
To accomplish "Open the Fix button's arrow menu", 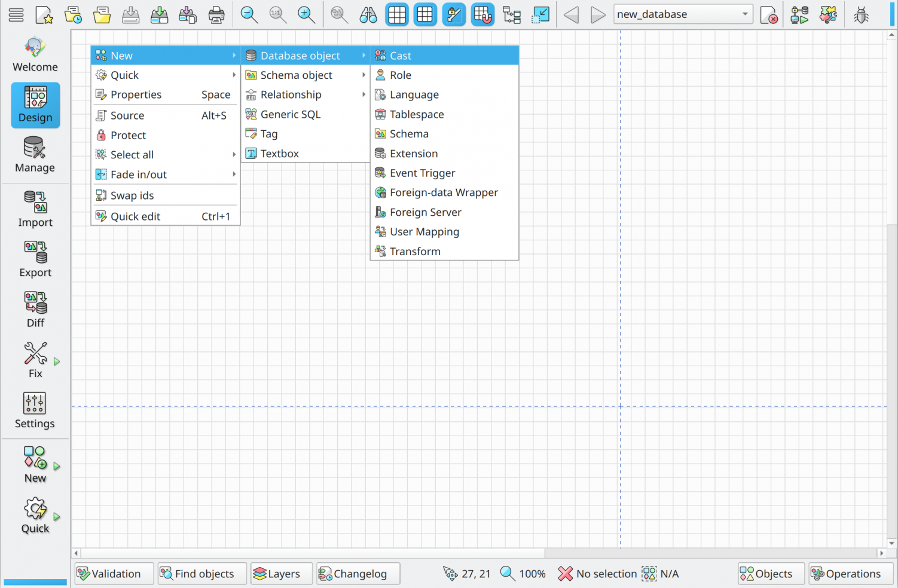I will pos(57,362).
